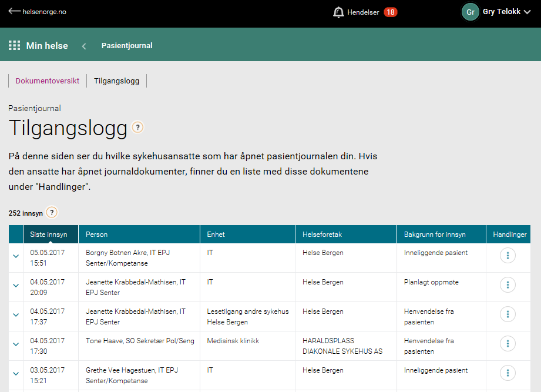Open actions menu for Grethe Vee Hagestuen row
This screenshot has height=392, width=541.
(x=508, y=373)
